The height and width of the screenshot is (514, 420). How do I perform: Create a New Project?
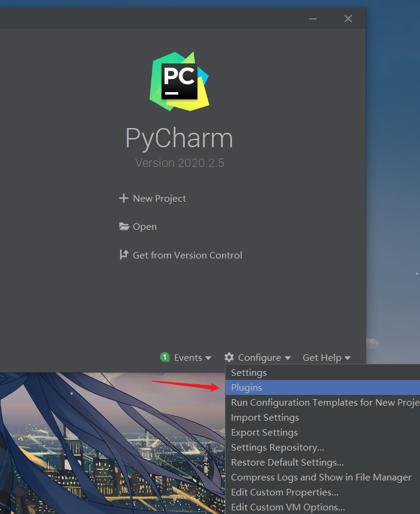click(159, 198)
